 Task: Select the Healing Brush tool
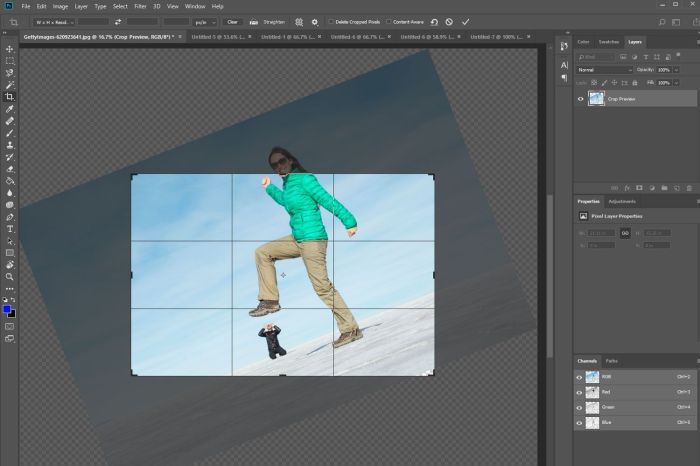[x=9, y=121]
